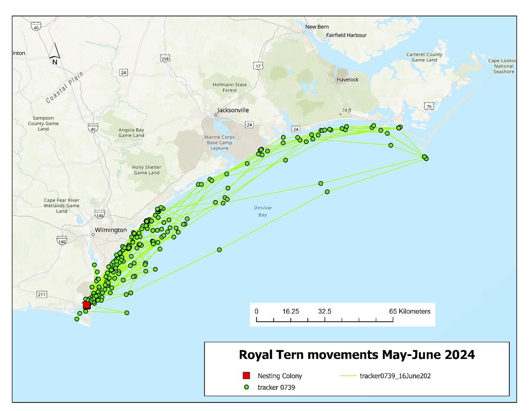This screenshot has width=532, height=411.
Task: Click the north arrow compass symbol
Action: click(55, 54)
